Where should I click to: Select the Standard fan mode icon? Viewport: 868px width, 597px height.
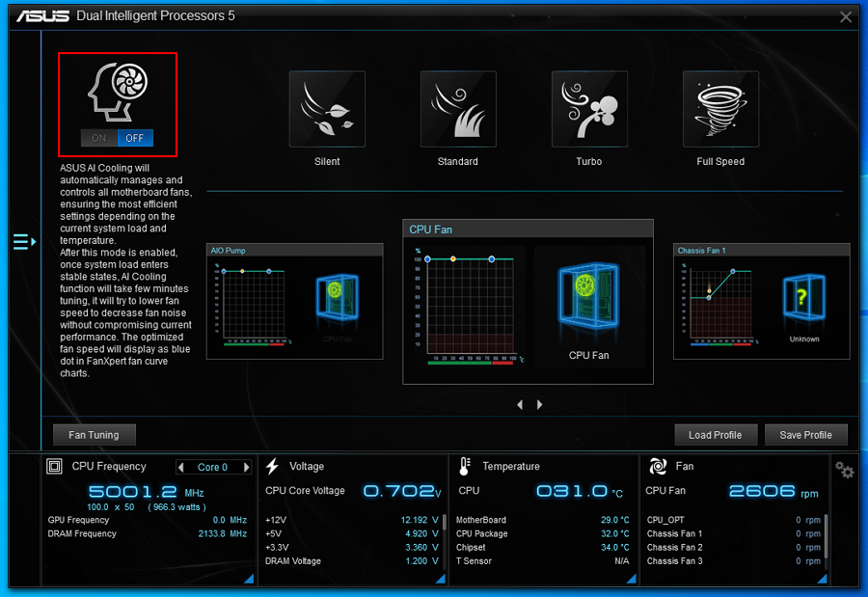(458, 109)
